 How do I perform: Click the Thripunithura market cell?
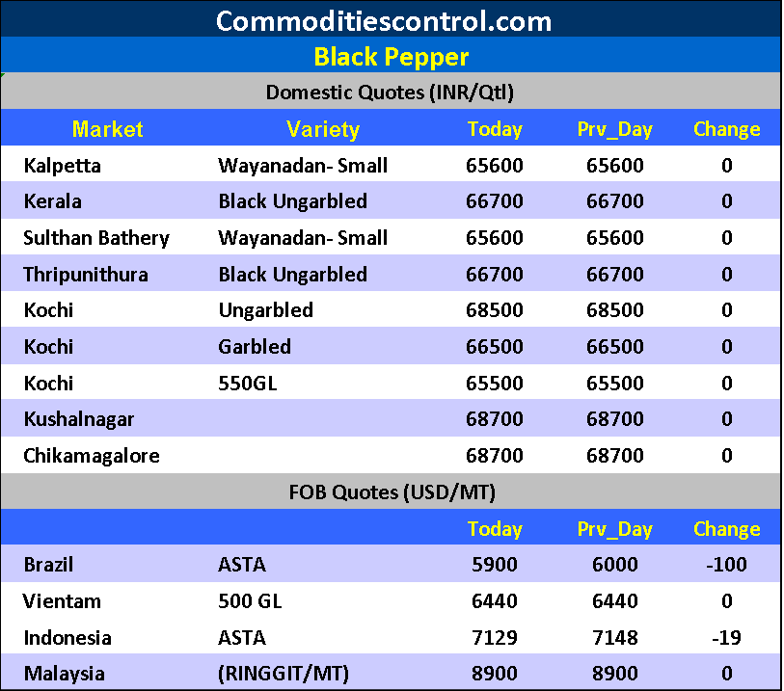(x=86, y=275)
